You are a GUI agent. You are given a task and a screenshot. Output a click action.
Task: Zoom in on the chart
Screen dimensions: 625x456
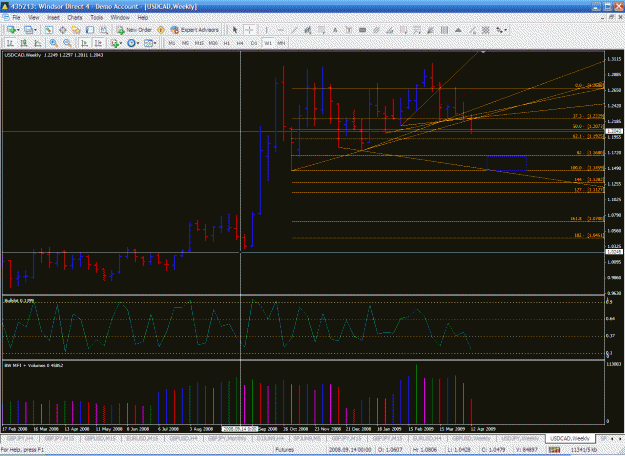(53, 43)
